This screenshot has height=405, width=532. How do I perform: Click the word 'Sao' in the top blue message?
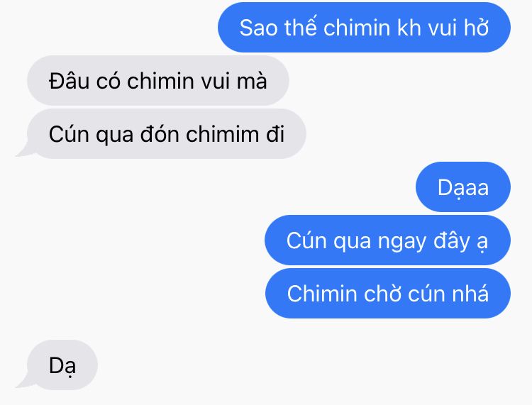259,28
